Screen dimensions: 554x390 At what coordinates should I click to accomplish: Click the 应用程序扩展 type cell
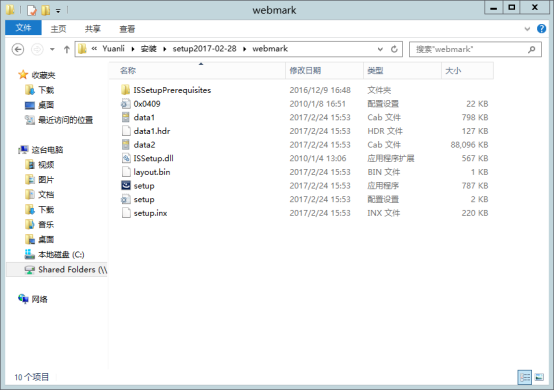[391, 158]
